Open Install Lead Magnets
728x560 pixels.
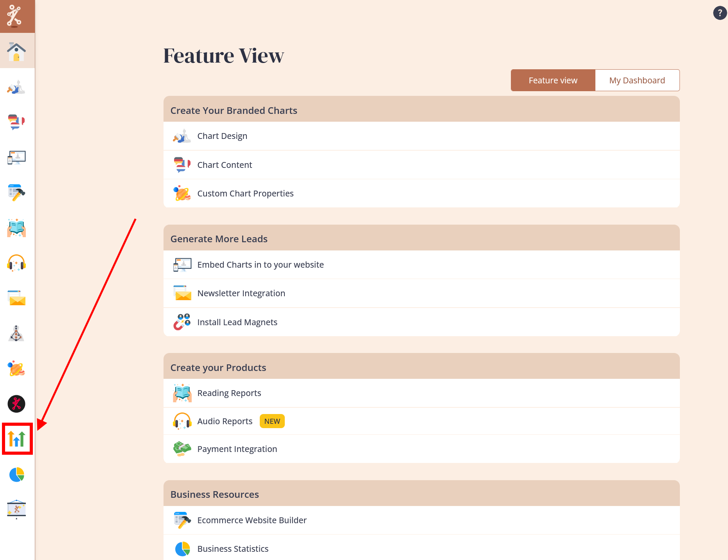tap(237, 322)
